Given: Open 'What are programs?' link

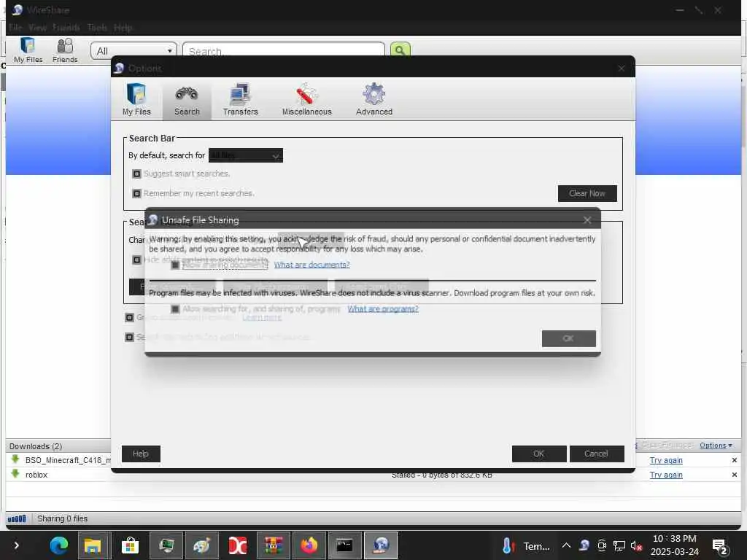Looking at the screenshot, I should coord(383,309).
